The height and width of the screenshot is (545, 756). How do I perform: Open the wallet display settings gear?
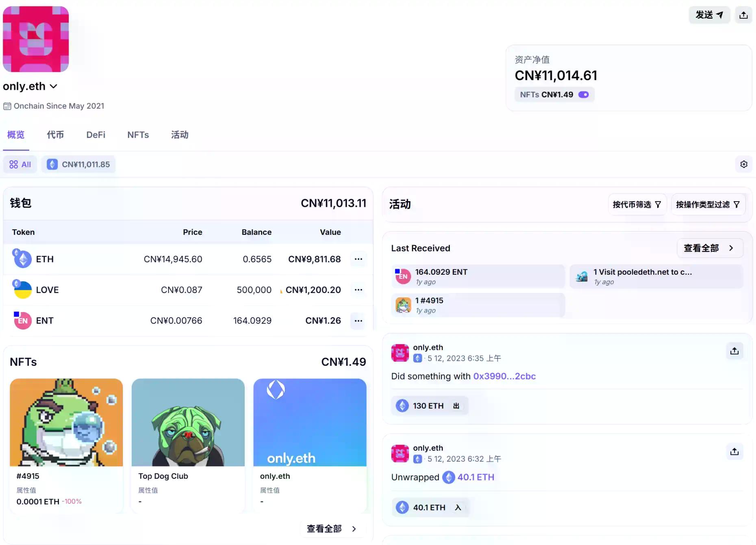[x=743, y=164]
